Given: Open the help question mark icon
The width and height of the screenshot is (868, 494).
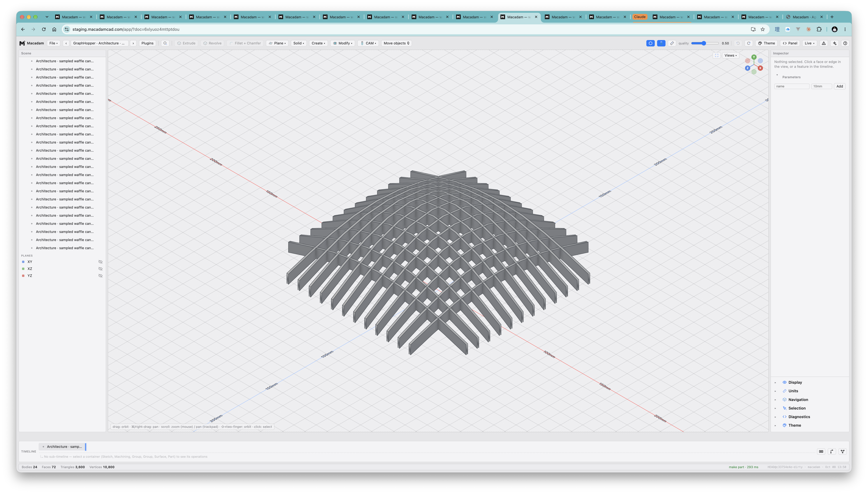Looking at the screenshot, I should click(845, 43).
